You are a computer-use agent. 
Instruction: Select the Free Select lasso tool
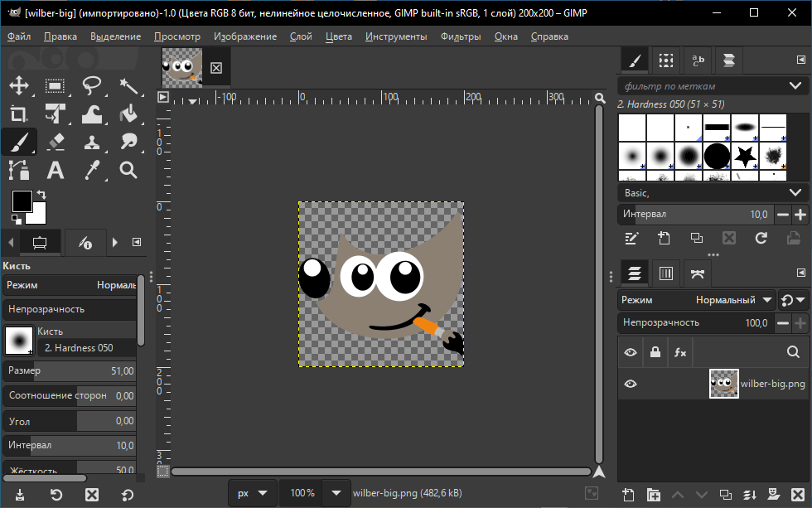pyautogui.click(x=92, y=85)
